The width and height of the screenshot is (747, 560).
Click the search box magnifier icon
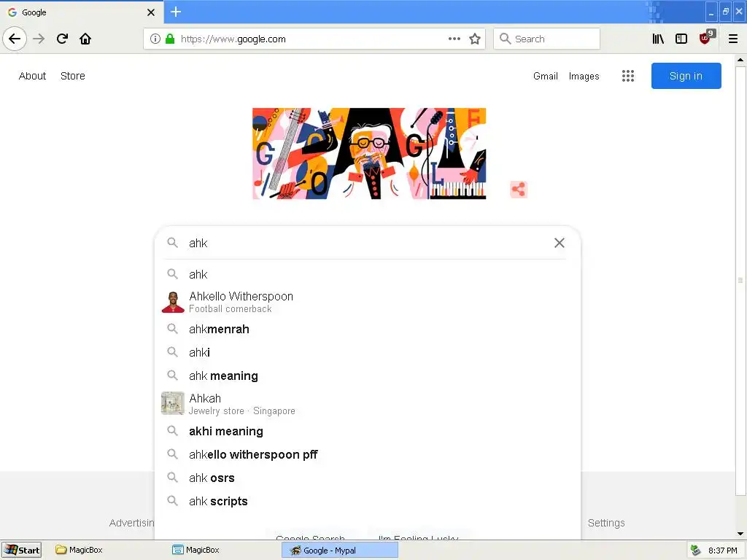[x=172, y=243]
